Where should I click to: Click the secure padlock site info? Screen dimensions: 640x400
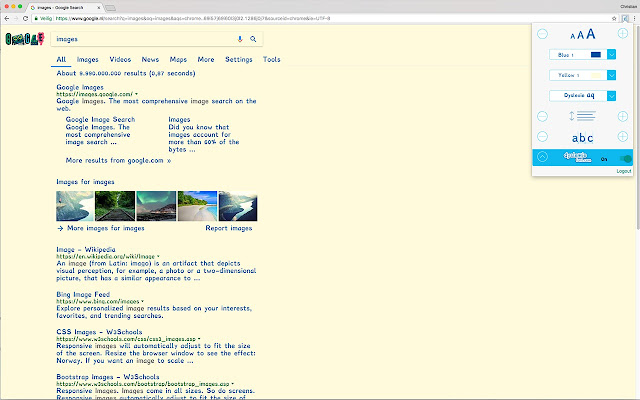coord(36,18)
